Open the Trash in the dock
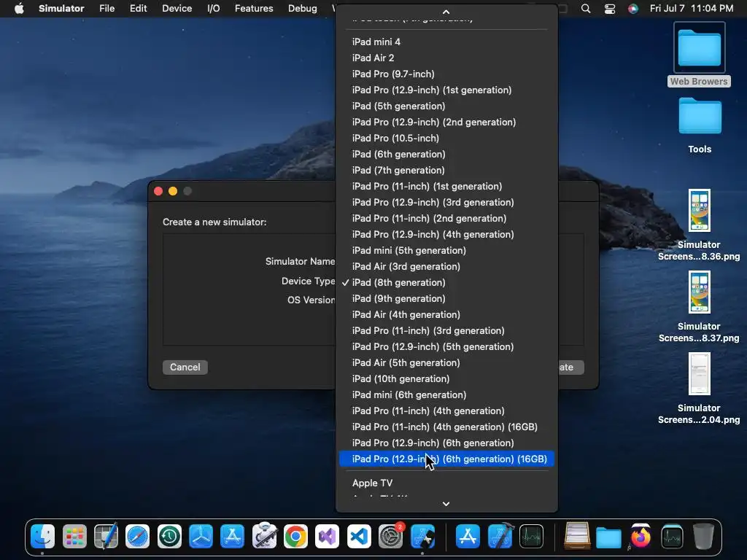 703,537
